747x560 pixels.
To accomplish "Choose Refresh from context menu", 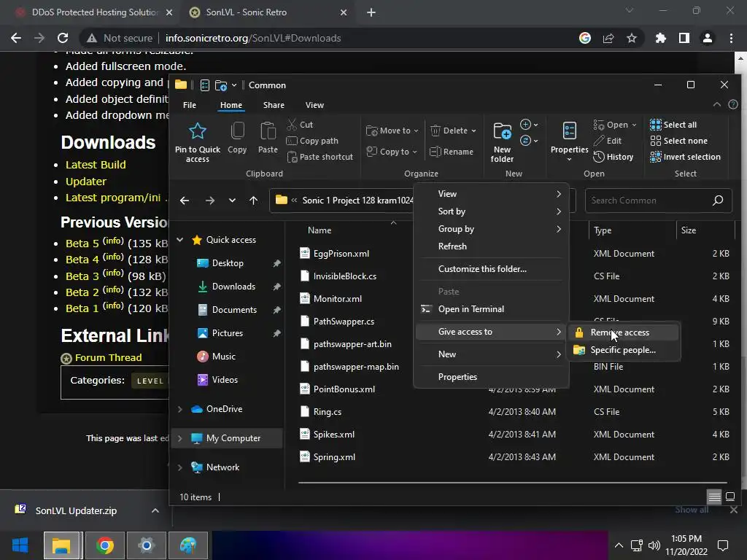I will tap(491, 246).
